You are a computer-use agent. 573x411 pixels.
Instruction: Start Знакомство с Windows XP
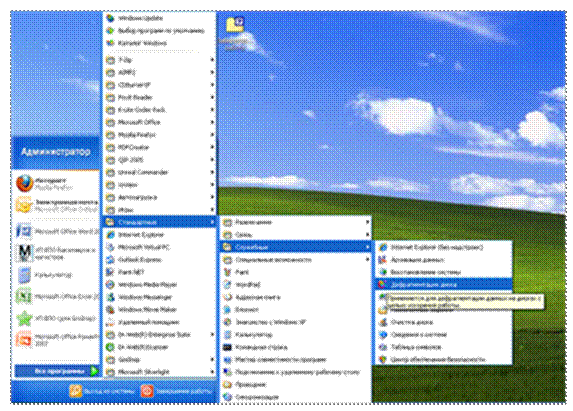tap(296, 322)
